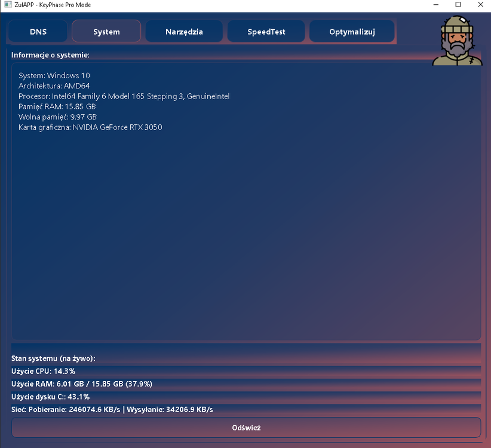Click the Użycie dysku C: status bar
This screenshot has width=491, height=448.
pos(246,397)
